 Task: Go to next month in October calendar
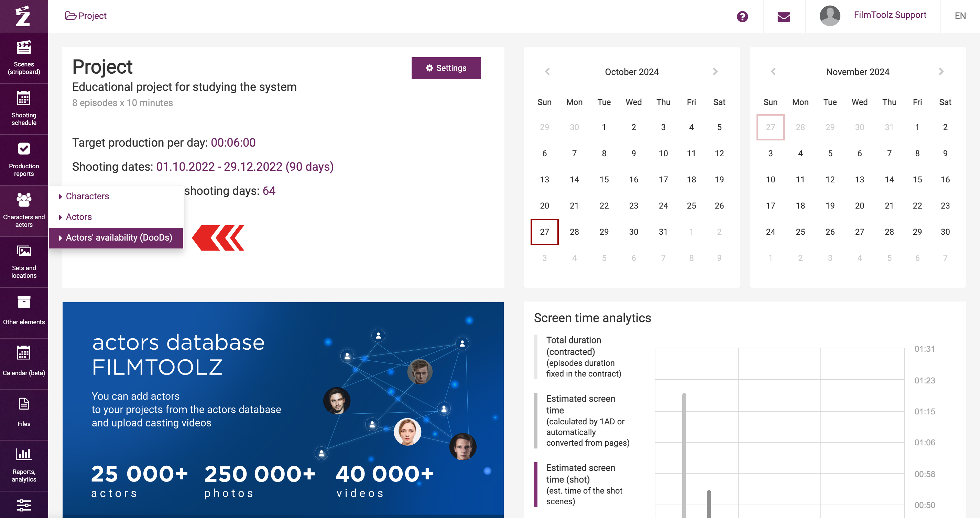715,72
